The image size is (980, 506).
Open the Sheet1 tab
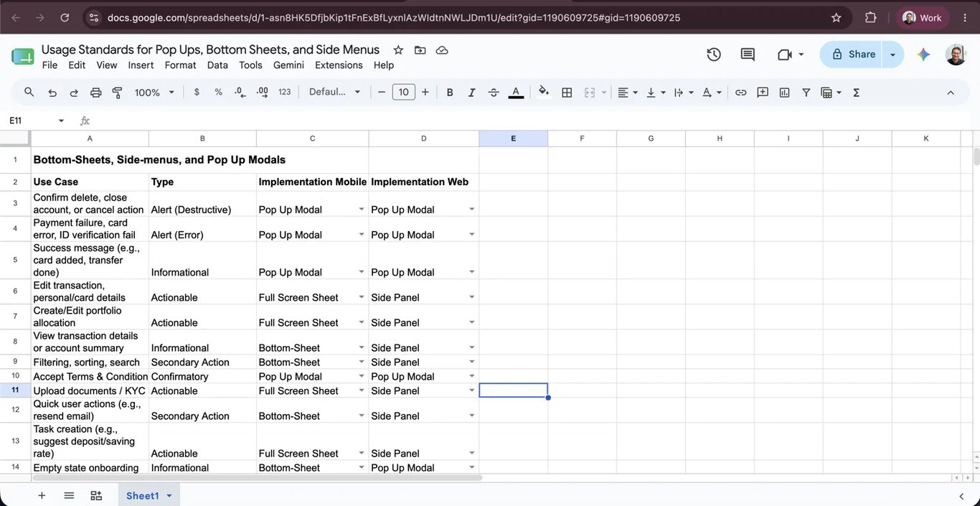143,495
